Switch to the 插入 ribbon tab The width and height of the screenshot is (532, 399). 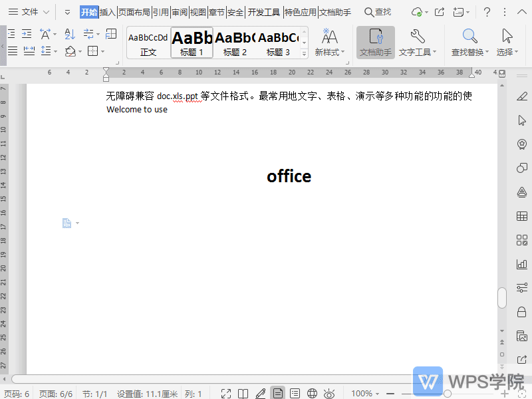tap(108, 12)
